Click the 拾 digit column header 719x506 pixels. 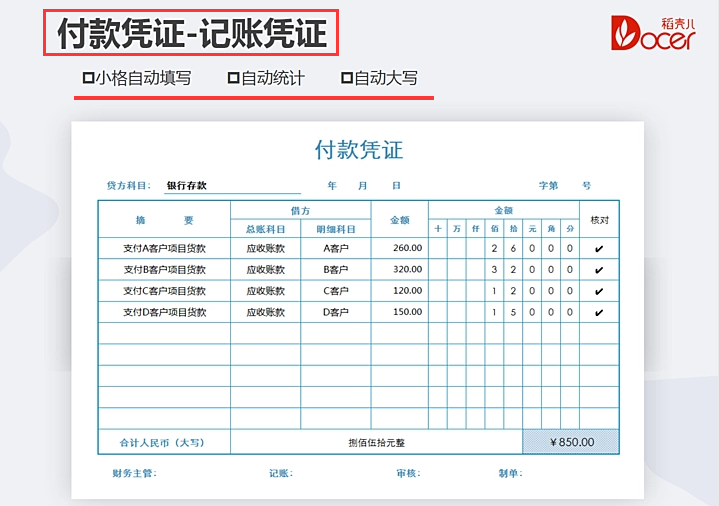pos(513,228)
